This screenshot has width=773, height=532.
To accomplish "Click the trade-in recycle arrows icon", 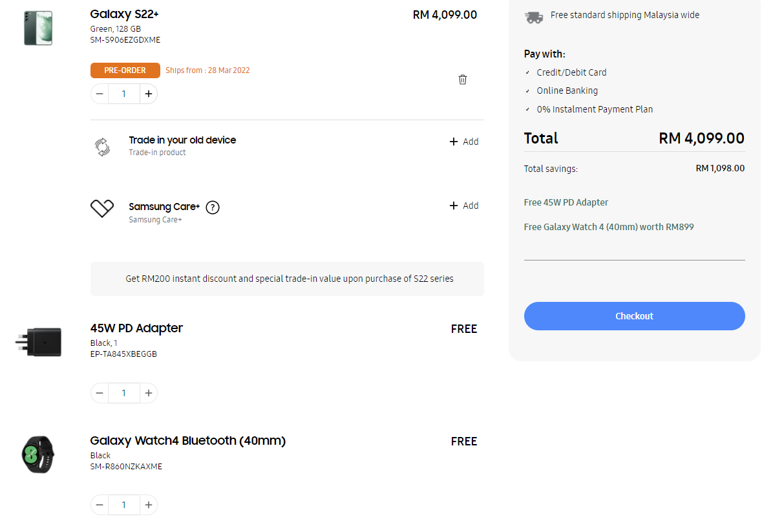I will (103, 147).
